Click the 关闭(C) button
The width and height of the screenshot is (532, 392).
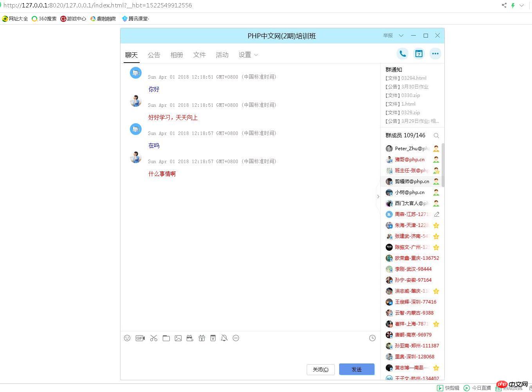click(x=321, y=369)
